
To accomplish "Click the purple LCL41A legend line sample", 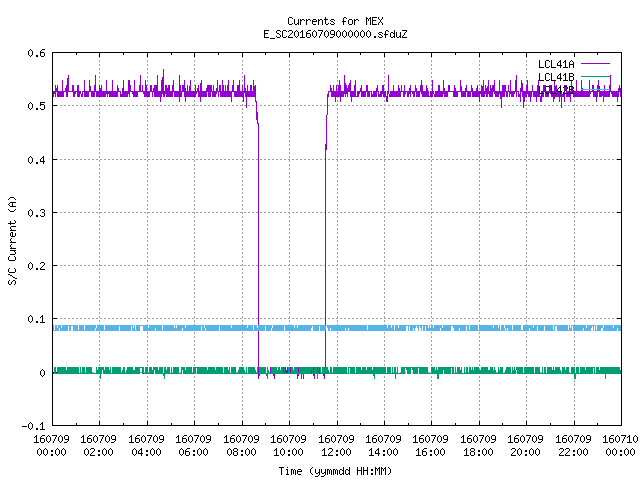I will tap(595, 64).
